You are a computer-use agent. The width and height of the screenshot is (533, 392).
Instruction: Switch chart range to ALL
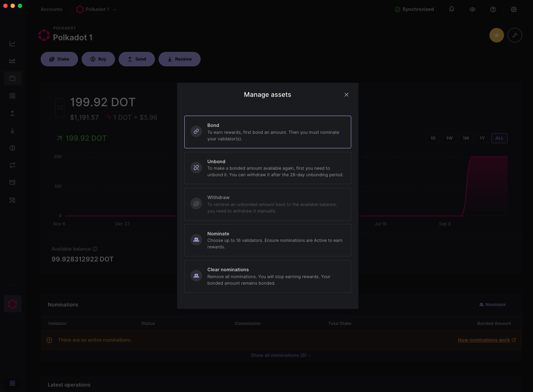[499, 138]
